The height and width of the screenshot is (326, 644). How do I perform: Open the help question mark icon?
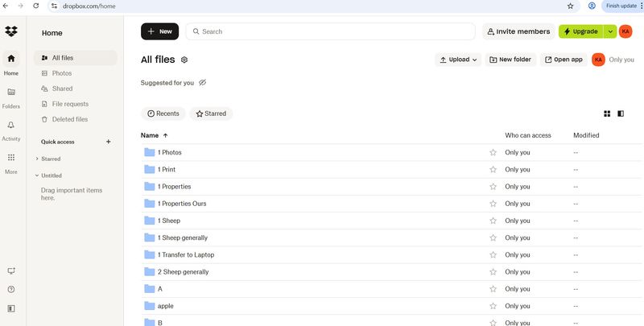(x=11, y=289)
